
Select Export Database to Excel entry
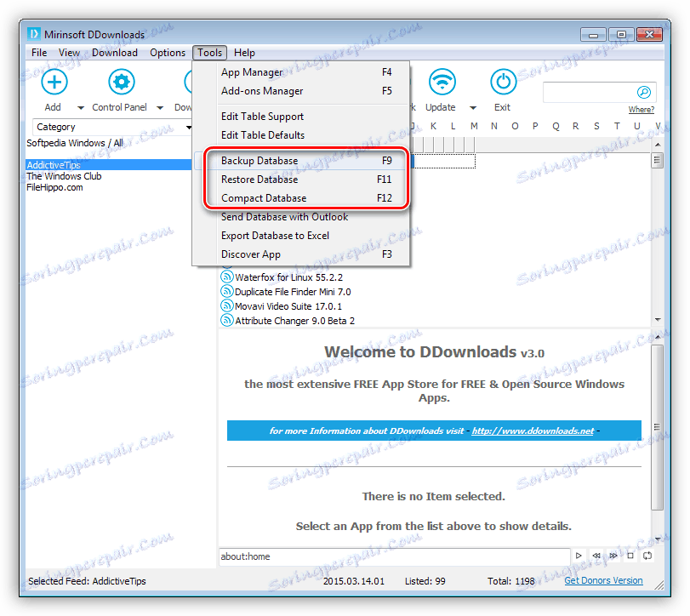pyautogui.click(x=301, y=236)
